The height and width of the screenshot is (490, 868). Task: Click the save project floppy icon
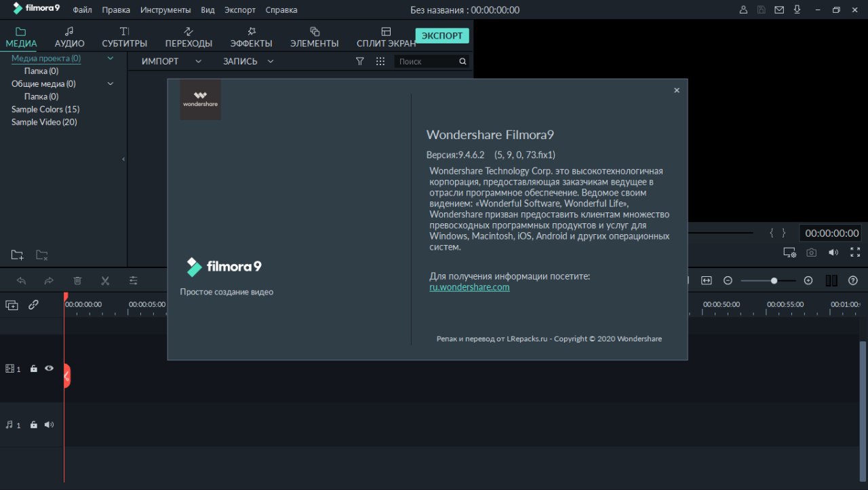pos(762,10)
